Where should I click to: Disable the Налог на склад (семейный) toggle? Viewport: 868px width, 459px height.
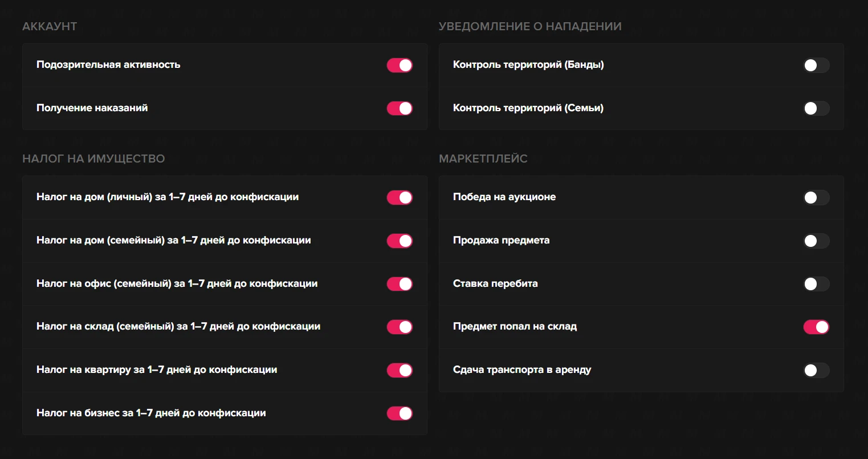[x=400, y=327]
